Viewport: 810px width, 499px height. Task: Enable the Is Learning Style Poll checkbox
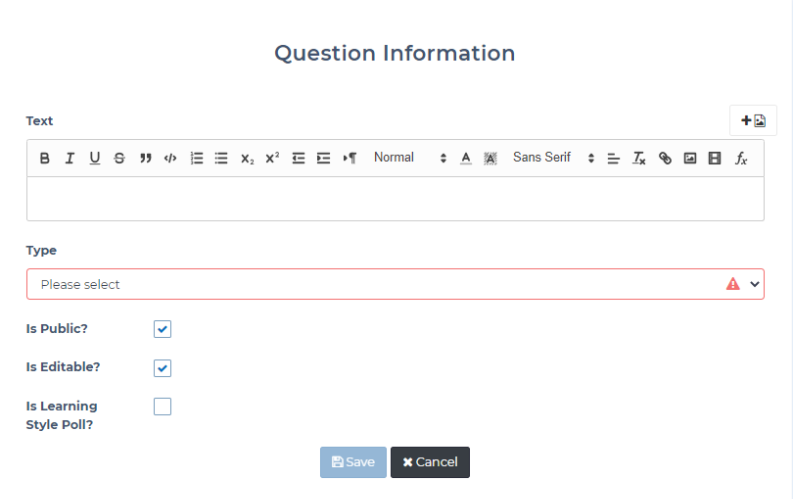pyautogui.click(x=163, y=407)
